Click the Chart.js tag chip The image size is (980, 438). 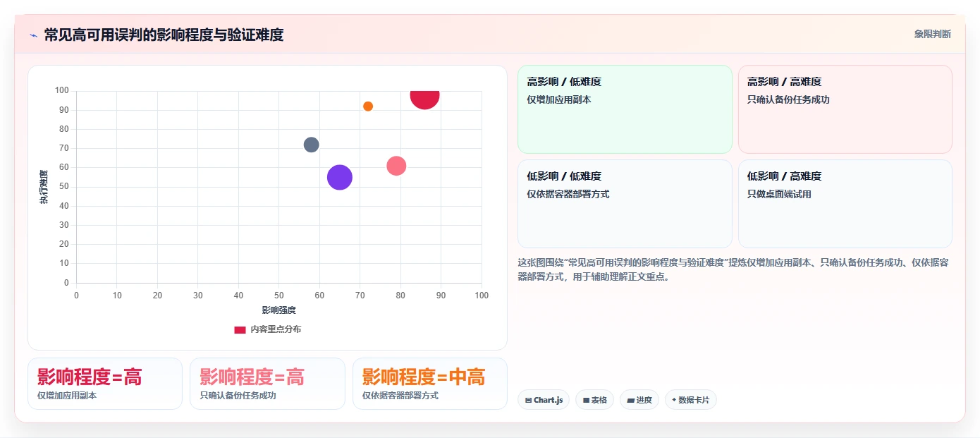[x=544, y=400]
